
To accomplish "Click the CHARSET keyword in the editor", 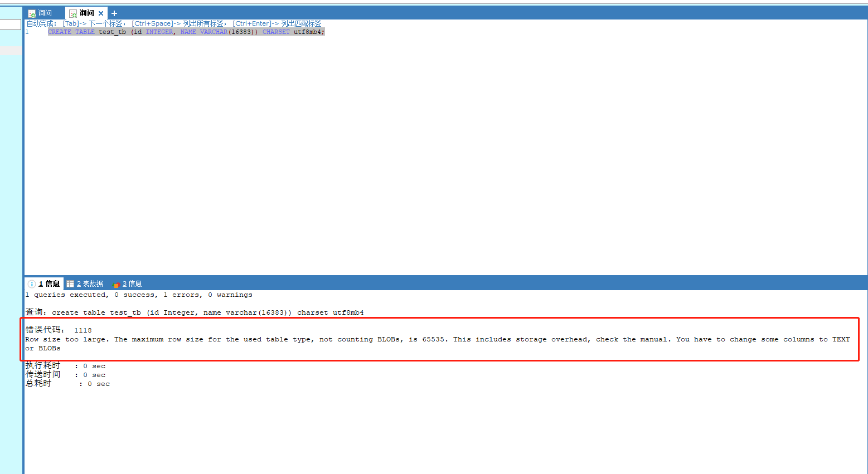I will (276, 32).
